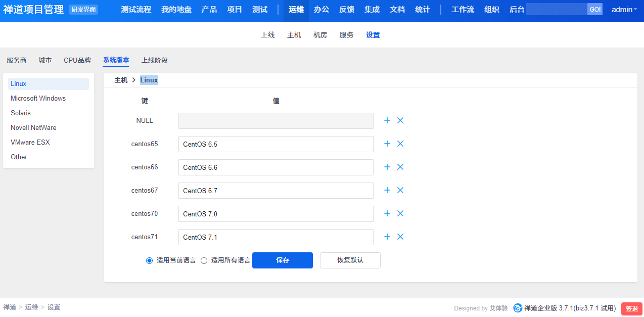Switch using the 研发界面 selector
This screenshot has height=317, width=644.
pos(83,10)
